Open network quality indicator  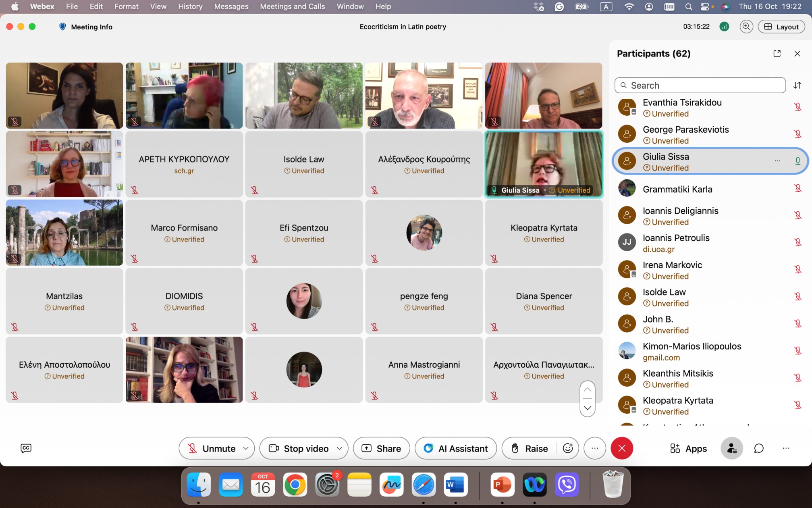[x=724, y=27]
